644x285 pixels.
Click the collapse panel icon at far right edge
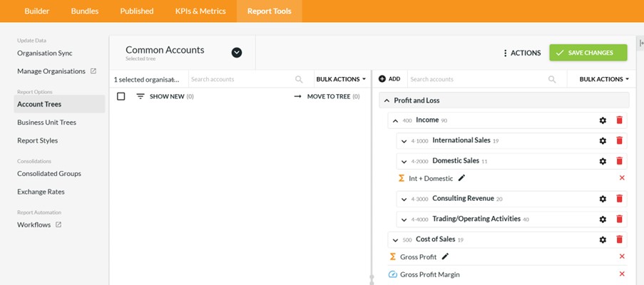click(x=641, y=43)
